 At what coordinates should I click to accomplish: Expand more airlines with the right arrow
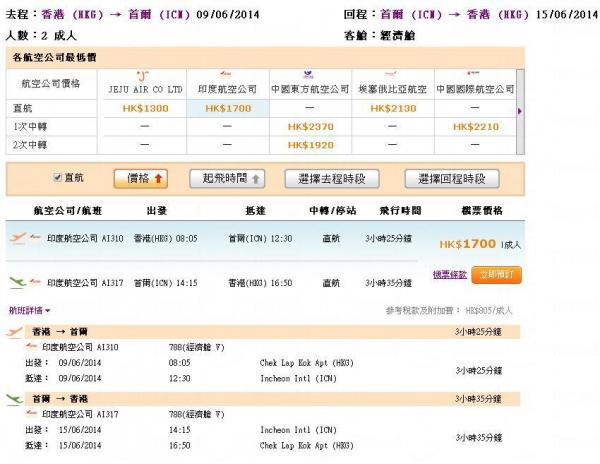click(520, 111)
